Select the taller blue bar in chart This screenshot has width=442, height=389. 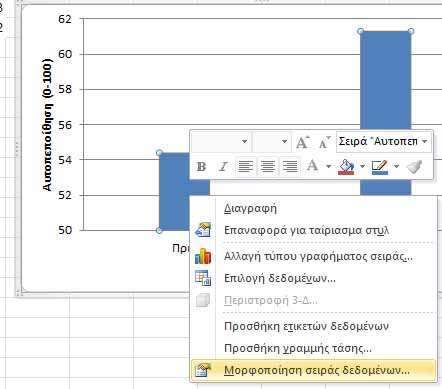pyautogui.click(x=386, y=80)
